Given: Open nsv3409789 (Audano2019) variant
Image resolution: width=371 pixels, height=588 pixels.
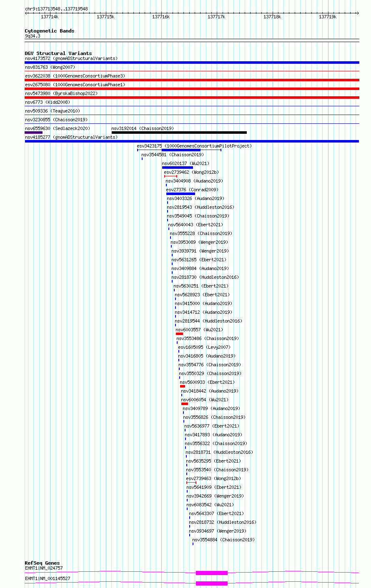Looking at the screenshot, I should (x=211, y=408).
